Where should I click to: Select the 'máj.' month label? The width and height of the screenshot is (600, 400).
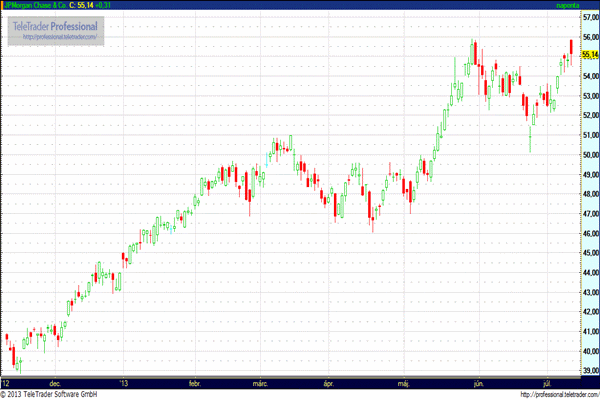(x=403, y=383)
